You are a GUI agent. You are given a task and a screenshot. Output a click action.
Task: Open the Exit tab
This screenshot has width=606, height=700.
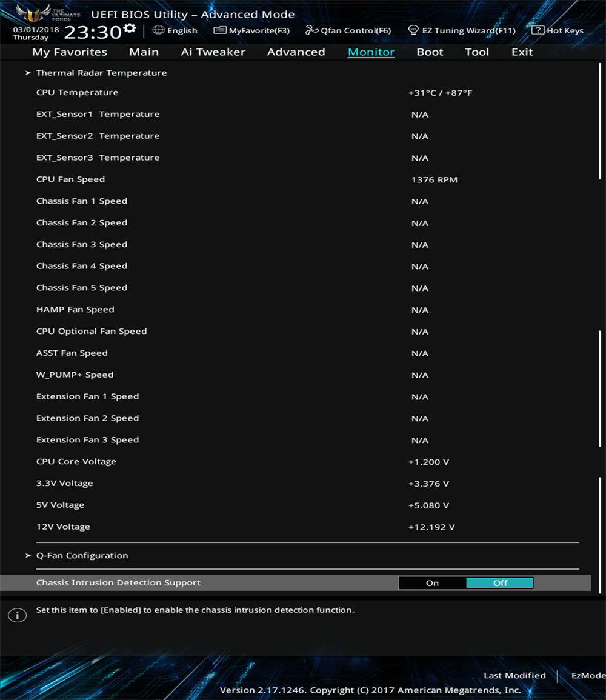tap(522, 52)
